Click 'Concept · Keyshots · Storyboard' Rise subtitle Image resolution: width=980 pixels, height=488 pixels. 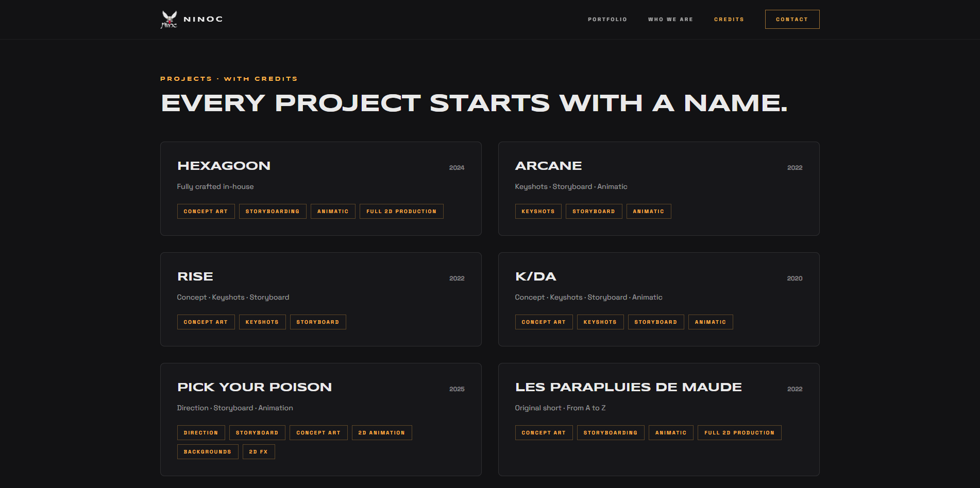(233, 298)
